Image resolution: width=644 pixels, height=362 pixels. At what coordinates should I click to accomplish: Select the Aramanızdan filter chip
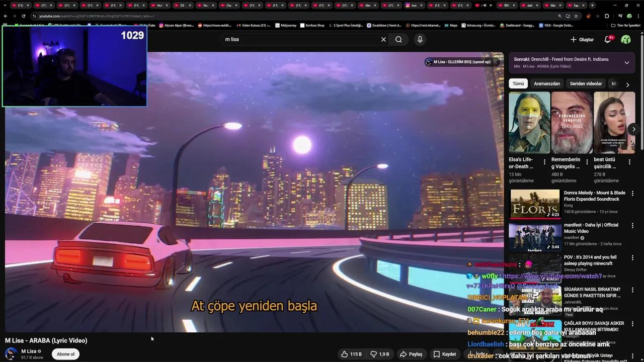point(547,83)
